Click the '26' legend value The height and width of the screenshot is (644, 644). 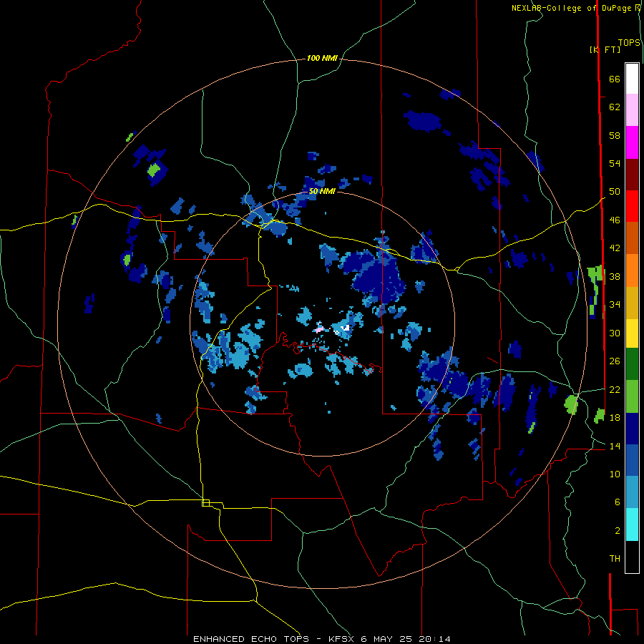pos(615,361)
